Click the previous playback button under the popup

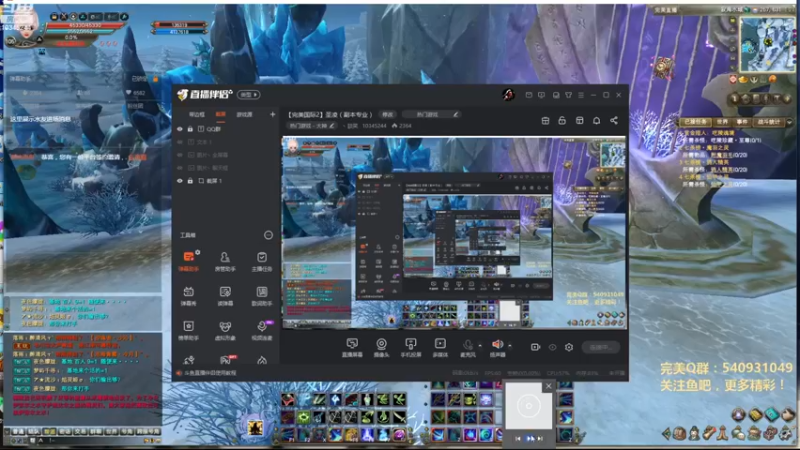coord(518,438)
